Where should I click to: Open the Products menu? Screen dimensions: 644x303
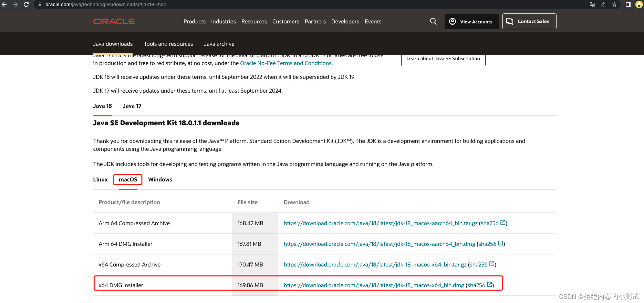coord(195,21)
